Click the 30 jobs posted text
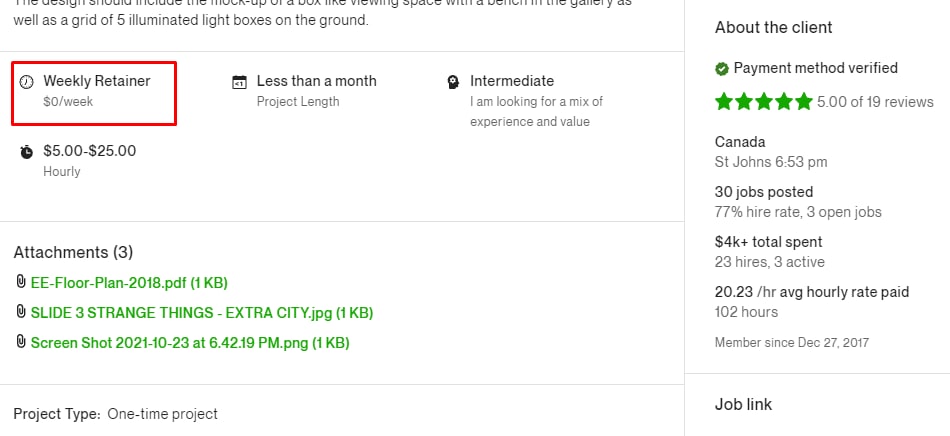Screen dimensions: 950x436 click(764, 192)
